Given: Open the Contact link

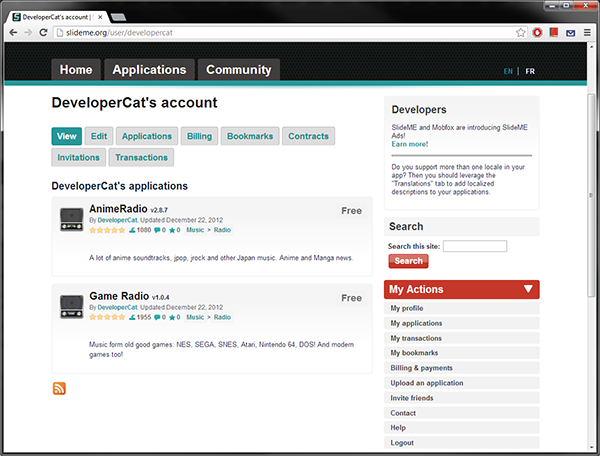Looking at the screenshot, I should 461,413.
